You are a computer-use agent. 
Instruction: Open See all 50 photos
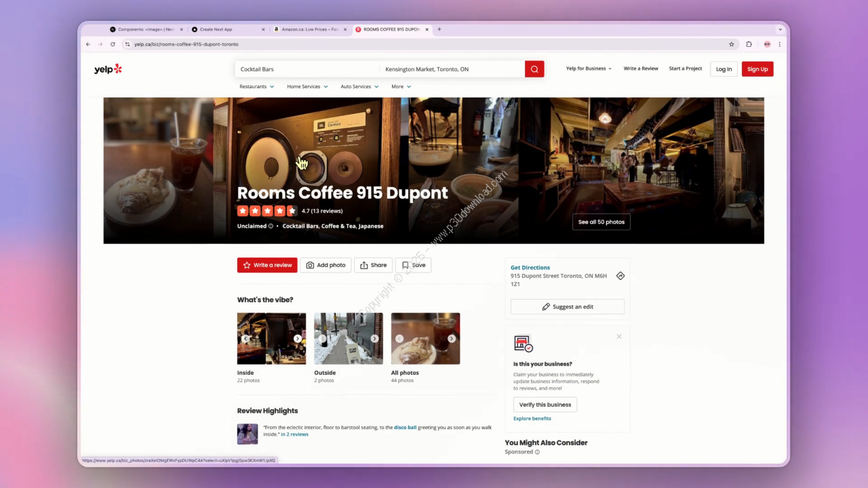601,222
